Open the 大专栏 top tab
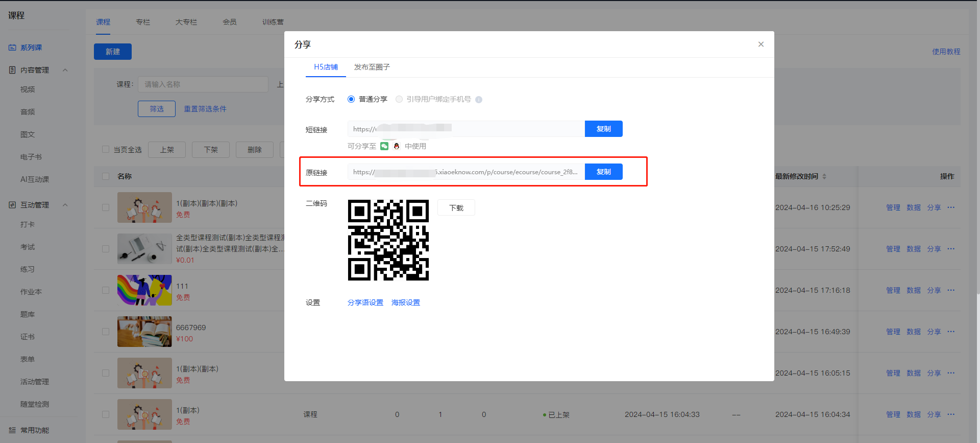Image resolution: width=980 pixels, height=443 pixels. tap(186, 22)
